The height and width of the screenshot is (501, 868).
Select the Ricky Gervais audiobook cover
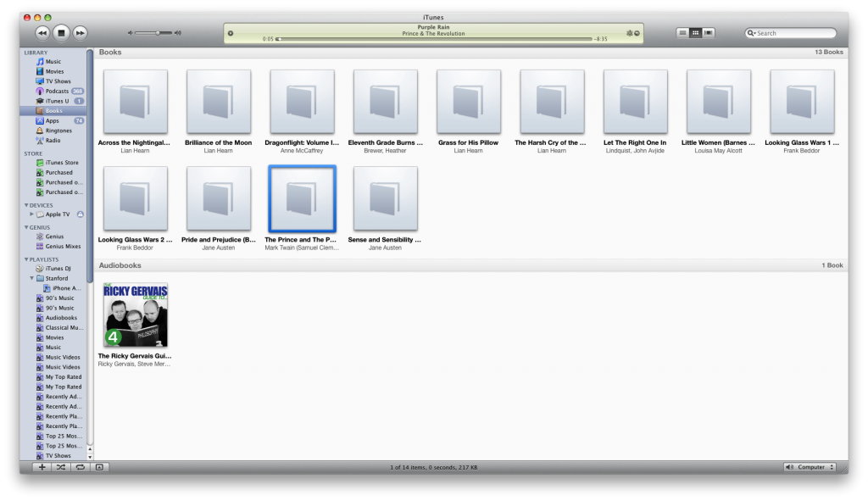tap(136, 315)
